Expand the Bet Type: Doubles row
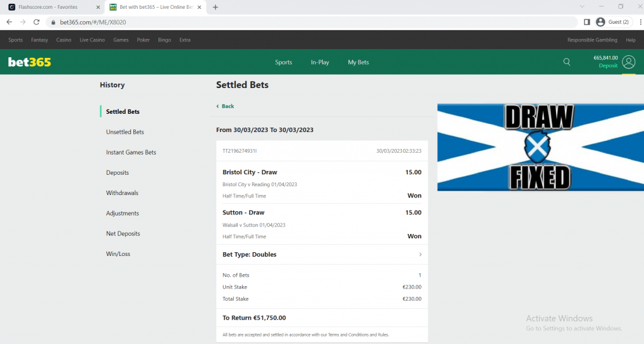 pyautogui.click(x=321, y=255)
